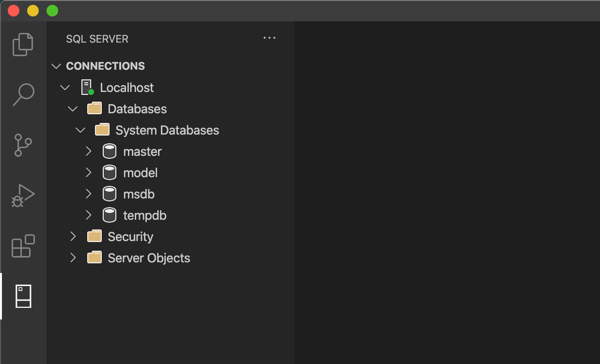Open the SQL Server panel more actions menu
Image resolution: width=600 pixels, height=364 pixels.
pyautogui.click(x=269, y=38)
